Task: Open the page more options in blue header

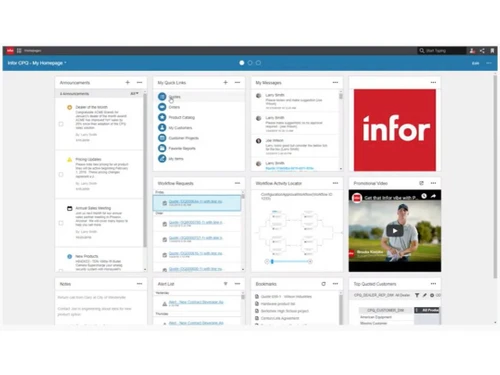Action: [x=489, y=63]
